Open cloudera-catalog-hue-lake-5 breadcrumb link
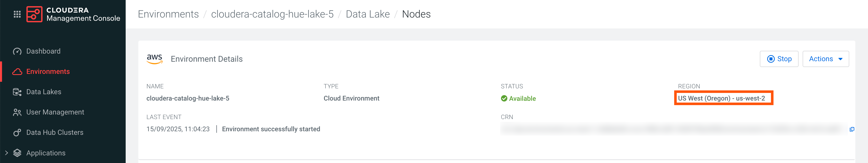The height and width of the screenshot is (163, 868). 272,14
